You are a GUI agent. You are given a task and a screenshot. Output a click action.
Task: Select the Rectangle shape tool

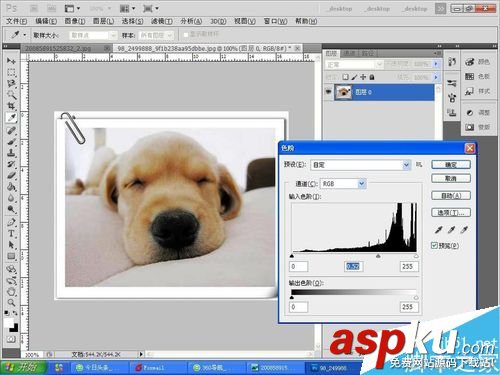click(x=11, y=256)
